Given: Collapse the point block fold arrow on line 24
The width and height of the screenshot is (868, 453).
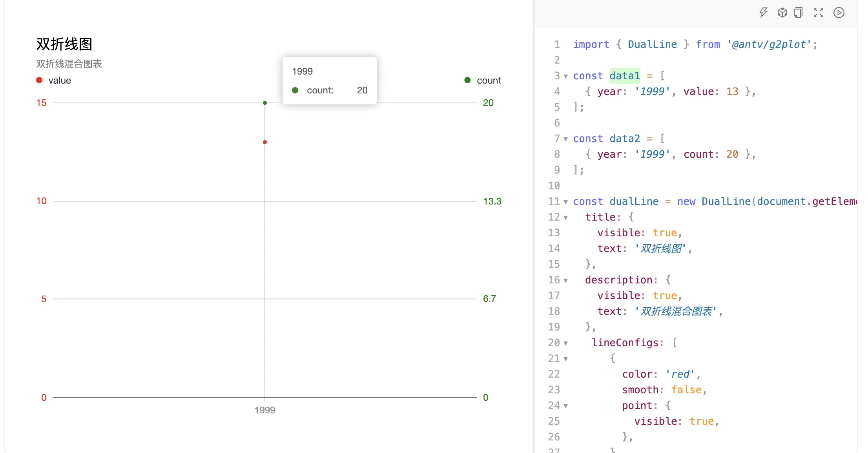Looking at the screenshot, I should coord(566,406).
